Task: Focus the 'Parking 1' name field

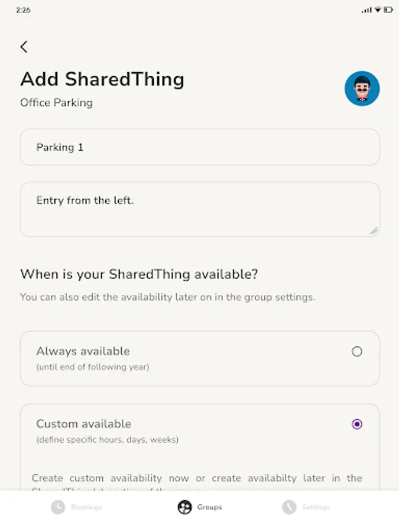Action: (x=200, y=147)
